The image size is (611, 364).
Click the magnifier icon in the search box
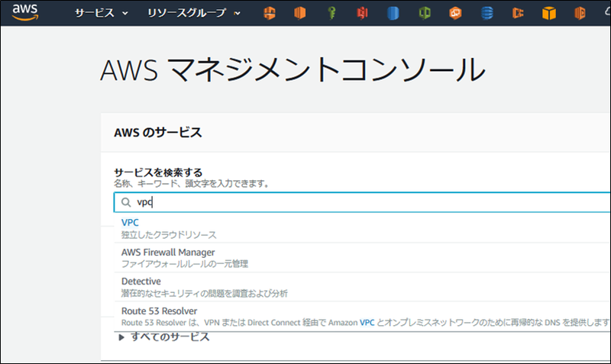(x=126, y=202)
